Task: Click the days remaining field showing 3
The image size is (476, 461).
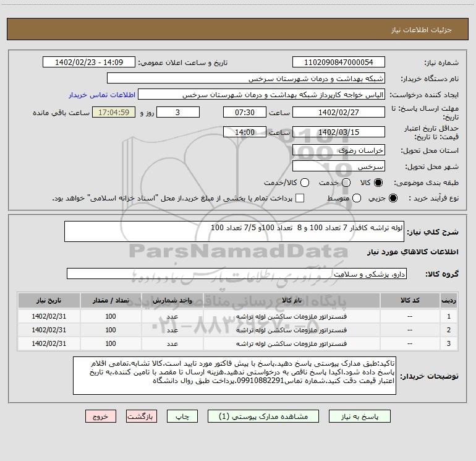Action: pos(178,112)
